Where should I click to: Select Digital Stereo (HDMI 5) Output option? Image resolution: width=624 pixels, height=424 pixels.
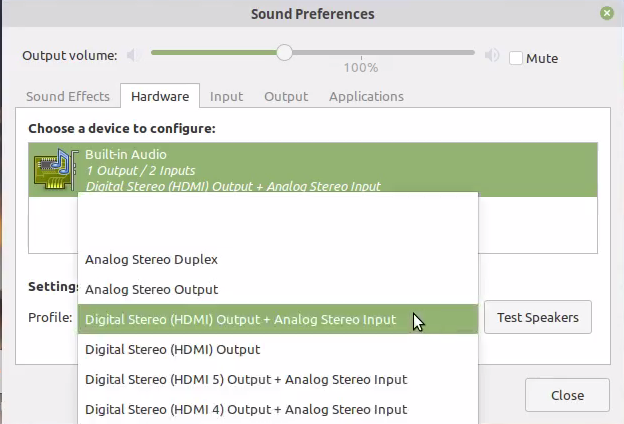(246, 380)
